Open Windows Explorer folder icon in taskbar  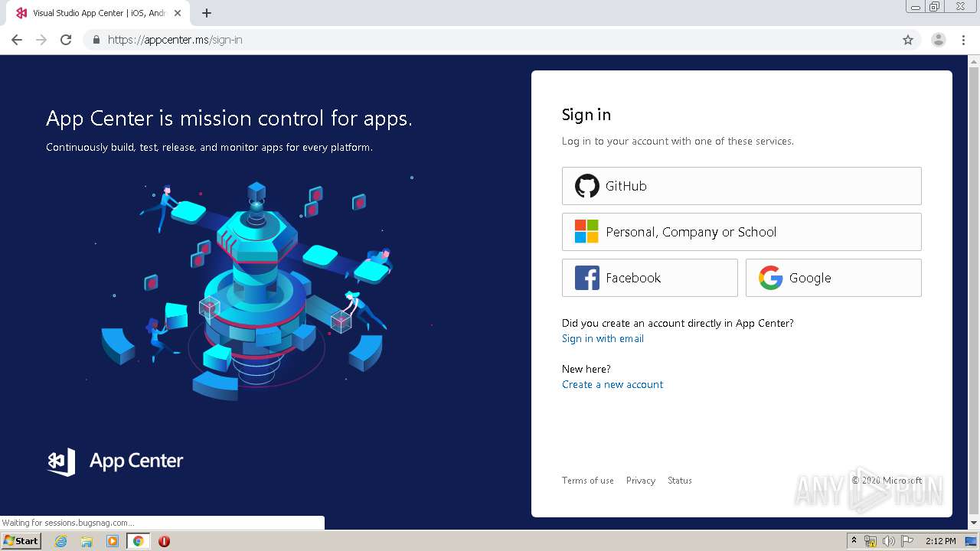click(87, 541)
